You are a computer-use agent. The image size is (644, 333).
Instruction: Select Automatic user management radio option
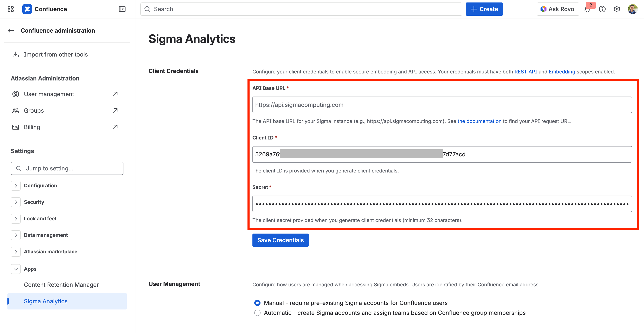(x=257, y=313)
